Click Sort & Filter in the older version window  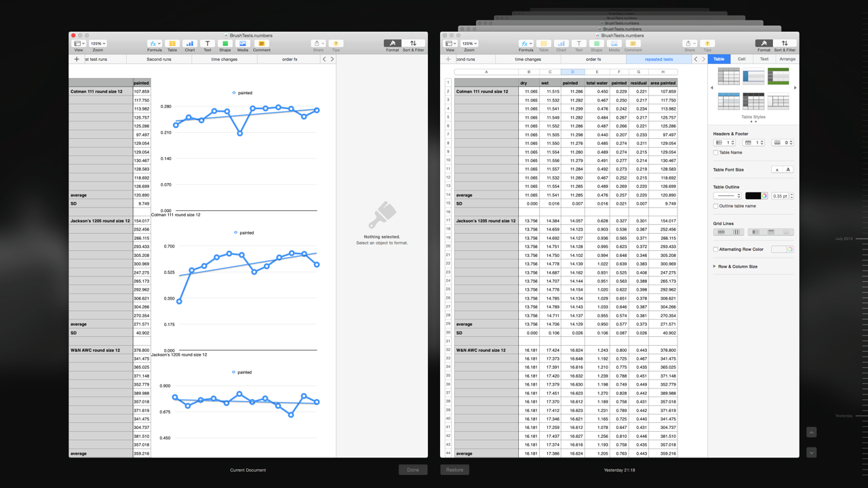pyautogui.click(x=785, y=45)
